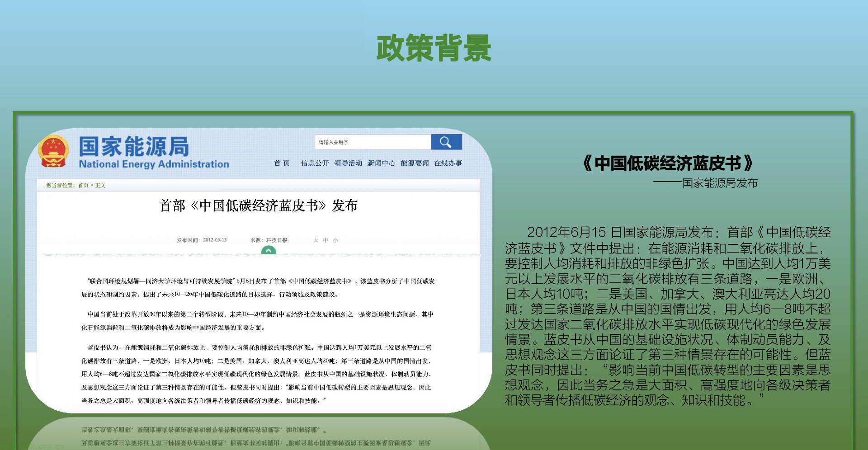Click the 正文 breadcrumb text
The image size is (868, 450).
point(100,185)
